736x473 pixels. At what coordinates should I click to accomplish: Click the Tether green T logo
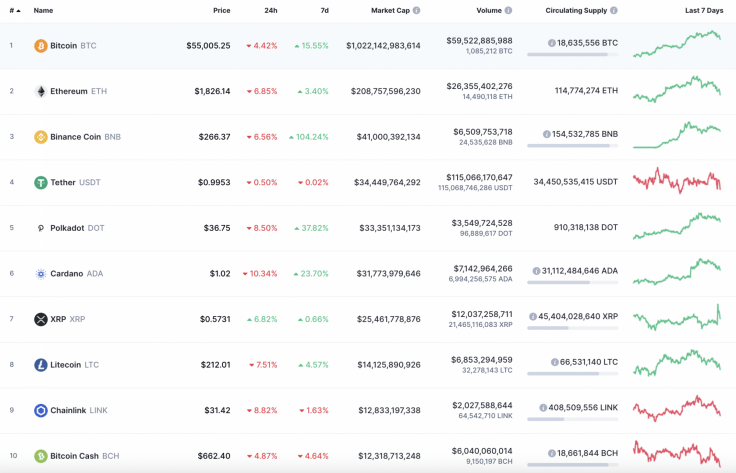coord(41,182)
